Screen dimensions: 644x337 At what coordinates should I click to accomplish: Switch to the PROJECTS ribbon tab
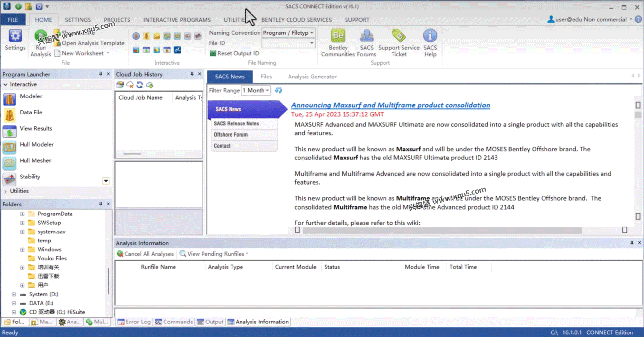[117, 20]
